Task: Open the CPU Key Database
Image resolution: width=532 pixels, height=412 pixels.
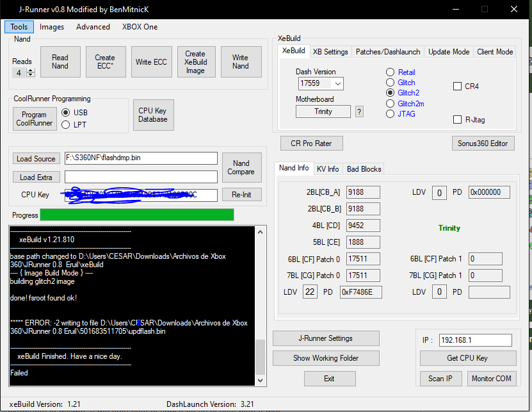Action: [153, 115]
